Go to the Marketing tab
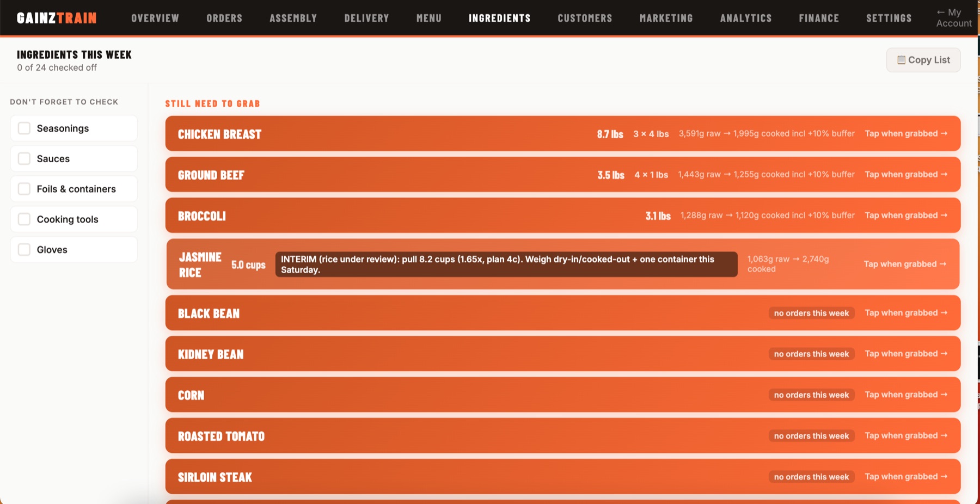The height and width of the screenshot is (504, 980). [x=666, y=18]
